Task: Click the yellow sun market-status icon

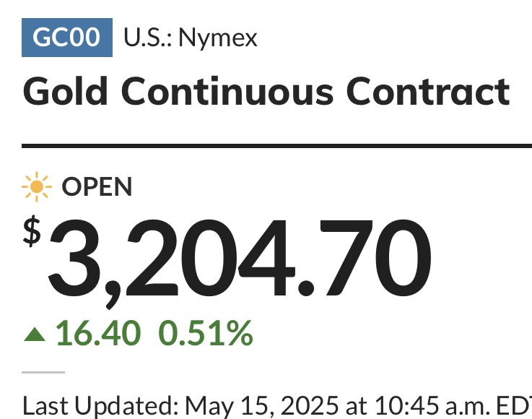Action: (37, 187)
